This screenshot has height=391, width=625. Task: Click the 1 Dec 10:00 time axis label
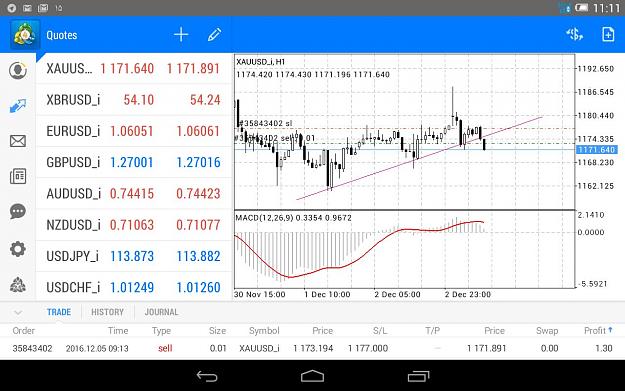327,295
